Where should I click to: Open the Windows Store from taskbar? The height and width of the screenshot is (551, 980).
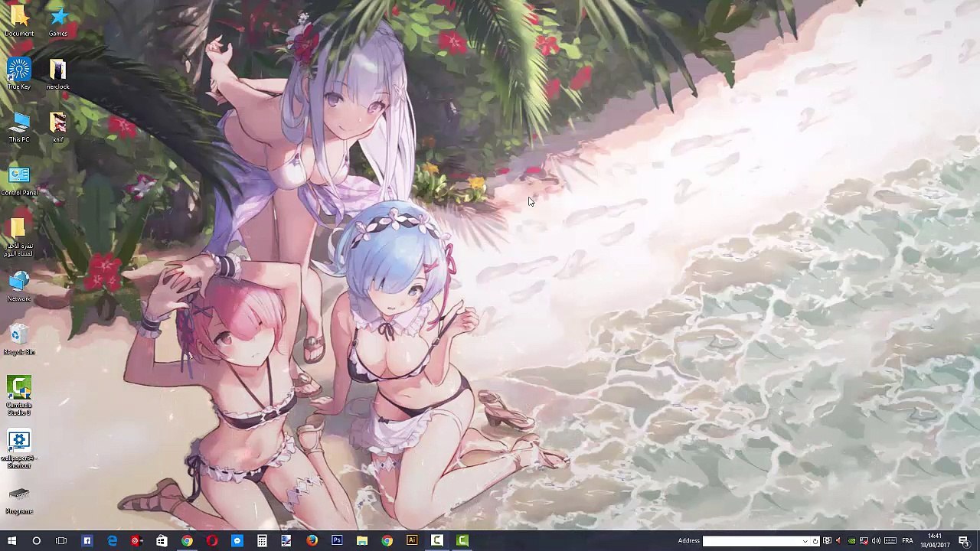pyautogui.click(x=162, y=540)
